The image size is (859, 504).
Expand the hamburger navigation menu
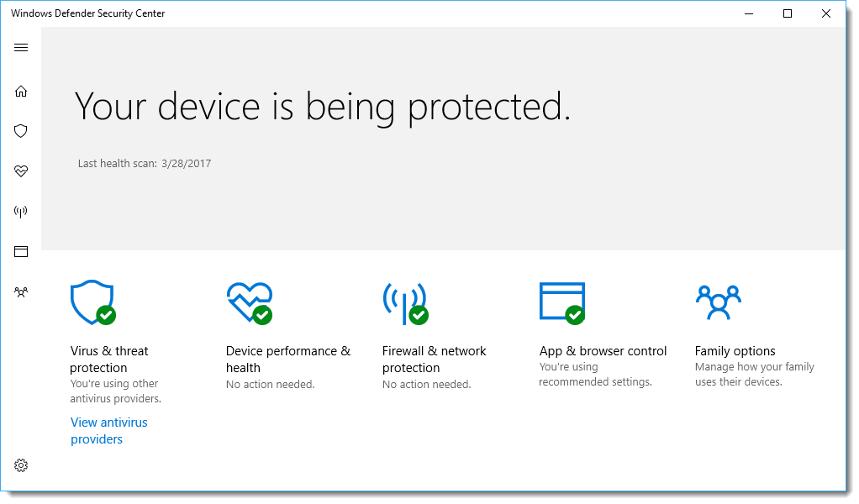pos(20,47)
